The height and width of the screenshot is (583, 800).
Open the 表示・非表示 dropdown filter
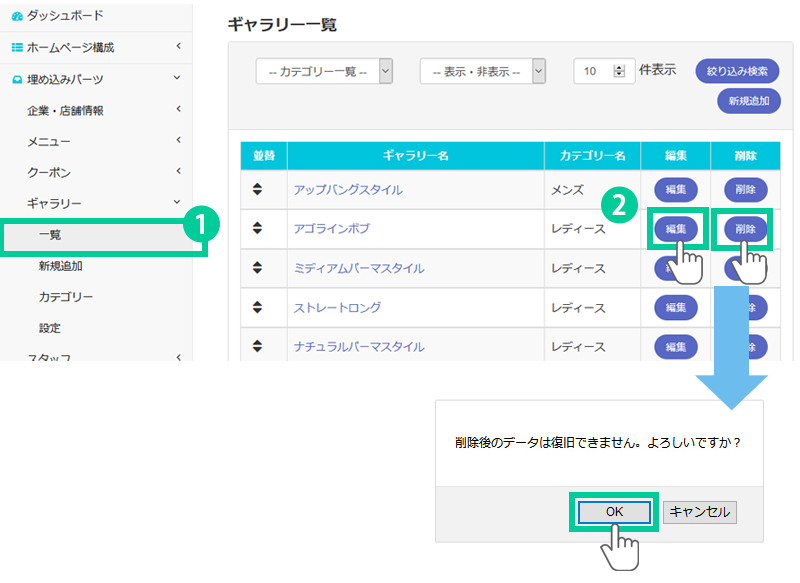[483, 71]
